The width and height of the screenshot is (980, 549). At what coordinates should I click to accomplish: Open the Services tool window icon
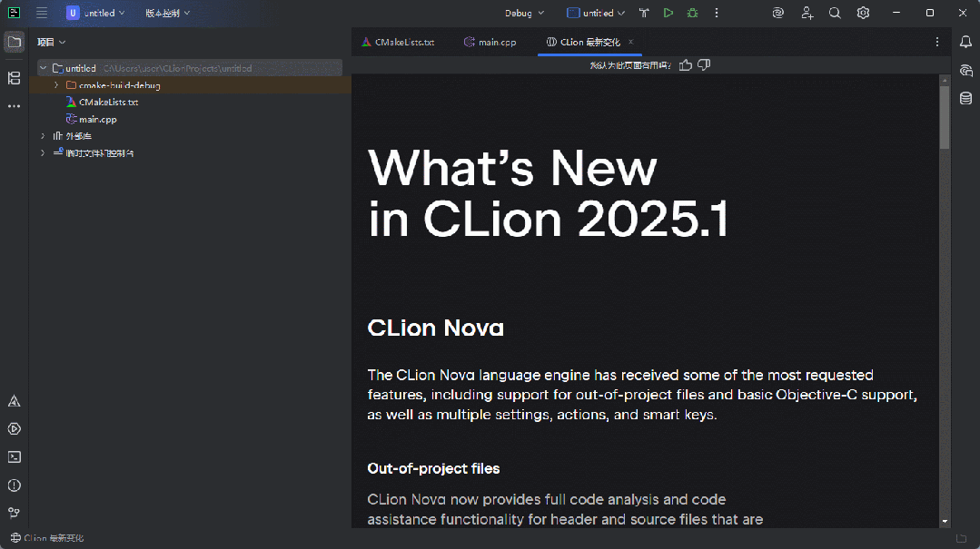14,429
